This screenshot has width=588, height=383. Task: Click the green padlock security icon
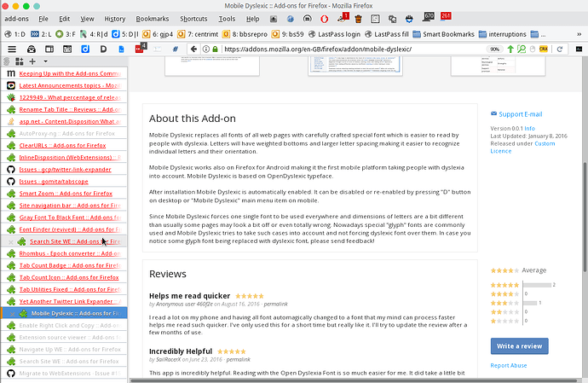click(215, 49)
